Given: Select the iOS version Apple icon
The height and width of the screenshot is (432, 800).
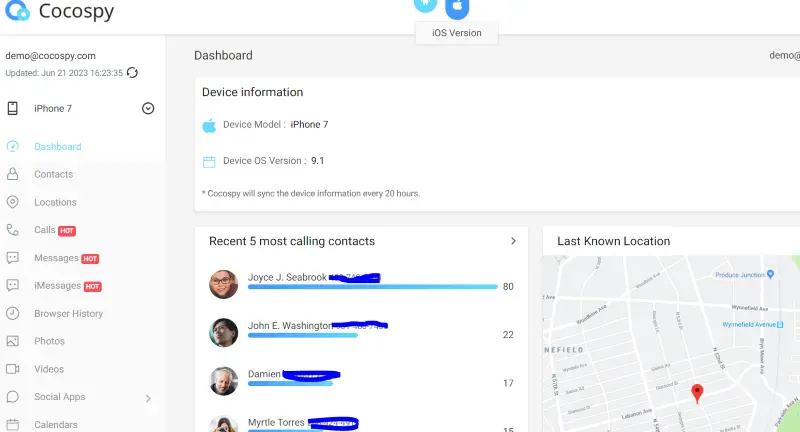Looking at the screenshot, I should [x=457, y=8].
